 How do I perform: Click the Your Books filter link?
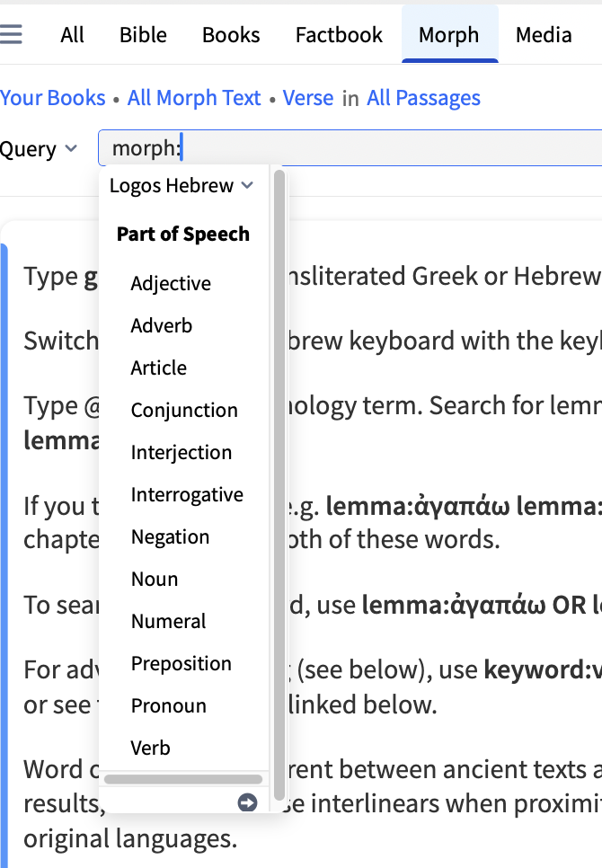(53, 98)
